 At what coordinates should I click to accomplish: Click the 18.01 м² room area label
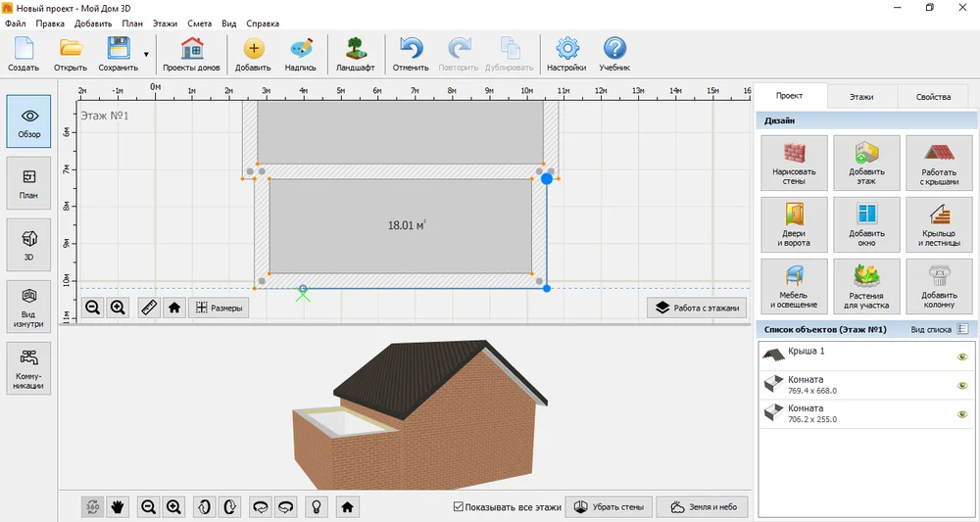pos(407,225)
